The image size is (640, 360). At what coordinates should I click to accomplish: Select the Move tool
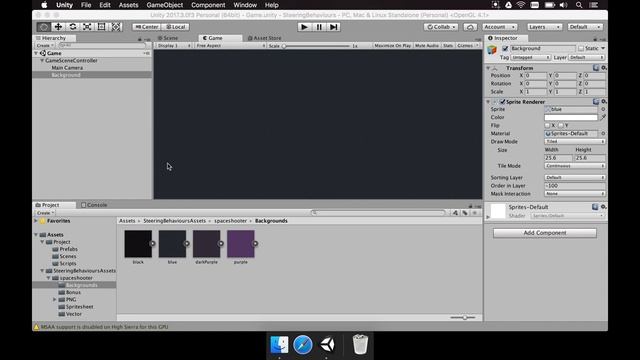coord(58,27)
